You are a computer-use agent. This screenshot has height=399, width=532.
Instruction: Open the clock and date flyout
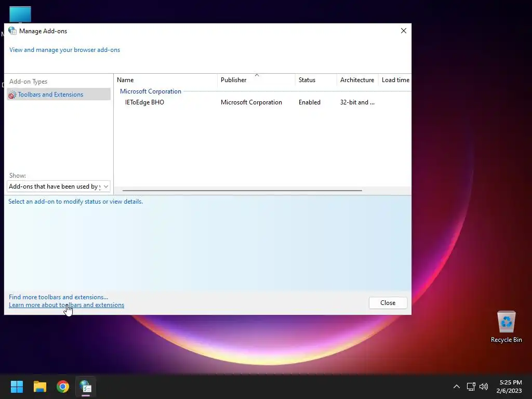pyautogui.click(x=509, y=387)
